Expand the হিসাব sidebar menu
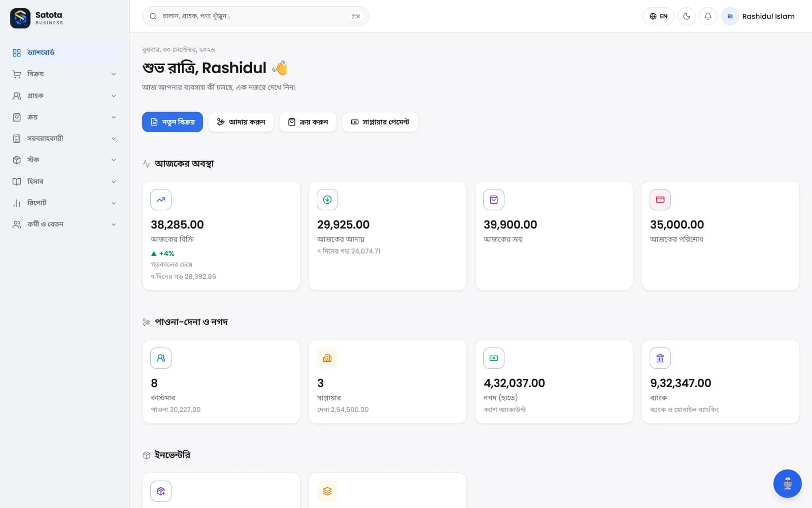The image size is (812, 508). coord(65,181)
